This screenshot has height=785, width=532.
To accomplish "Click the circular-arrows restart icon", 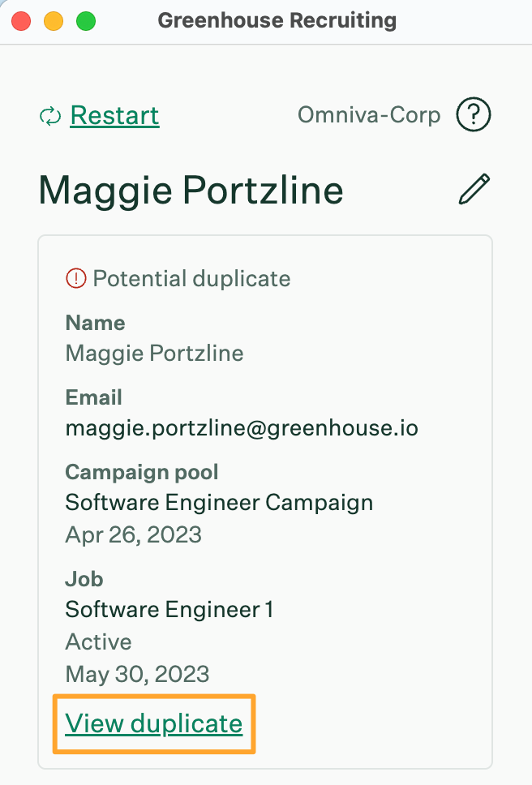I will pos(50,117).
